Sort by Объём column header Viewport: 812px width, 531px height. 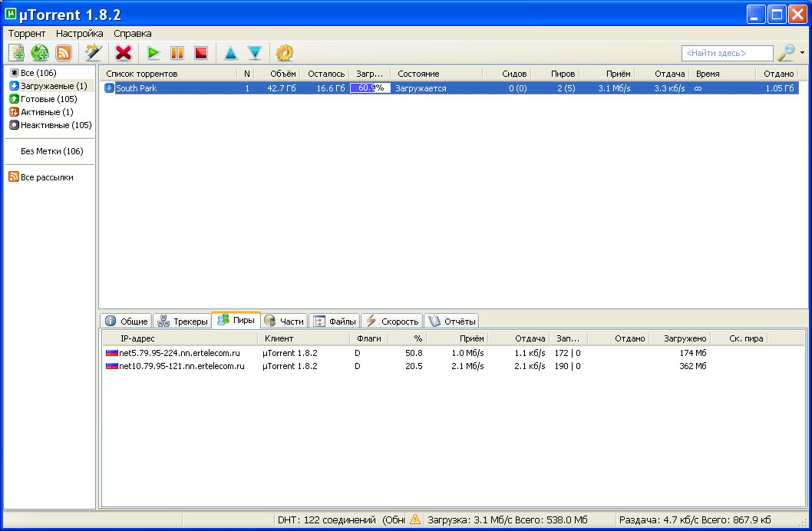tap(279, 74)
